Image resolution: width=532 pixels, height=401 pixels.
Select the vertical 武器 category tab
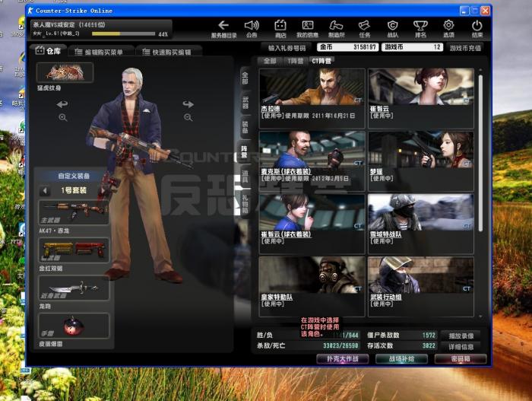245,103
